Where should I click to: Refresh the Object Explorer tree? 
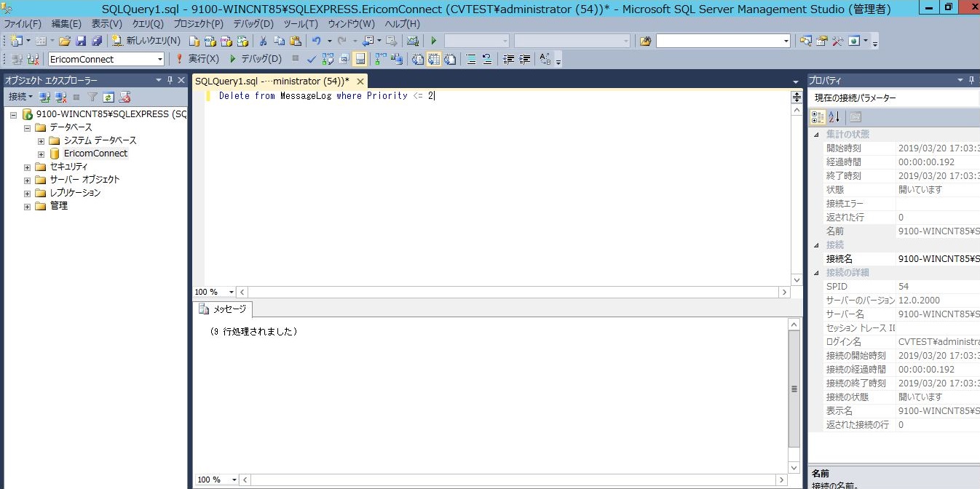(108, 97)
